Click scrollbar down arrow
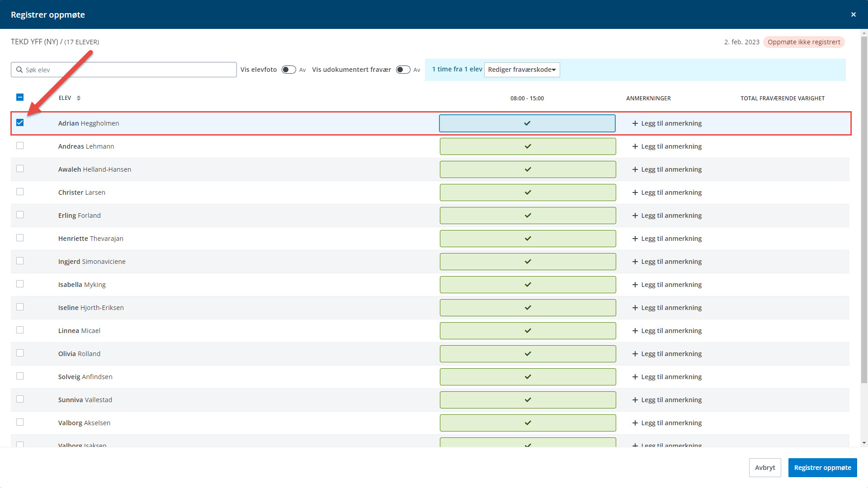 pos(864,443)
